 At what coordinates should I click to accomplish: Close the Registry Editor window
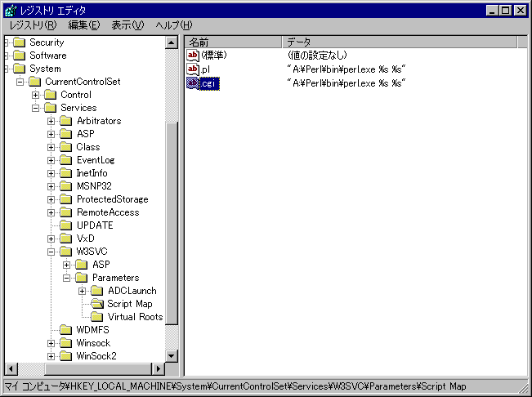point(520,11)
